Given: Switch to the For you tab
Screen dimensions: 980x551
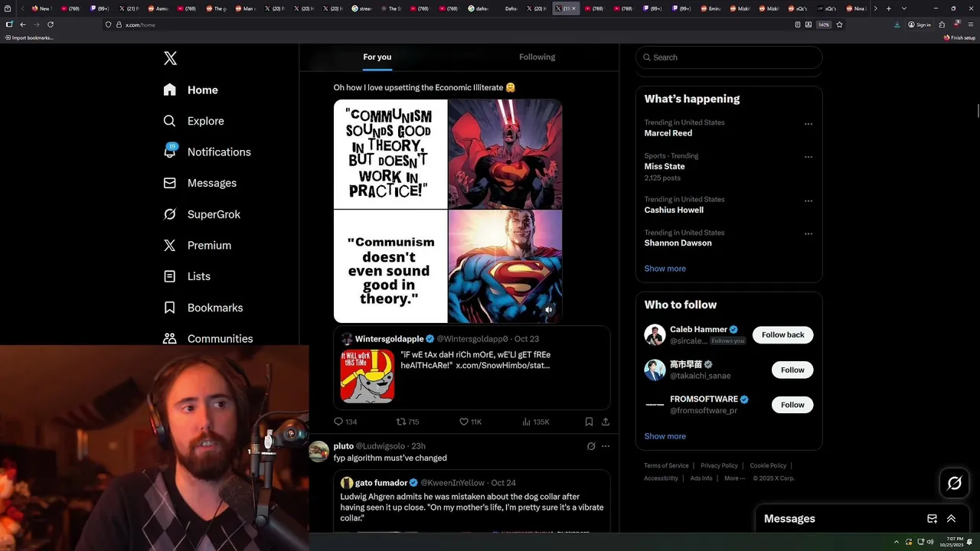Looking at the screenshot, I should coord(377,57).
